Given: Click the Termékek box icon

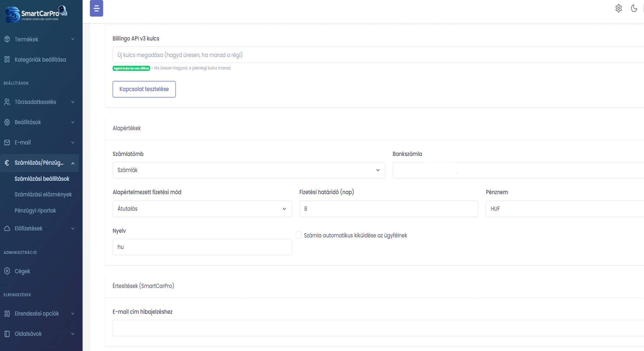Looking at the screenshot, I should (7, 39).
